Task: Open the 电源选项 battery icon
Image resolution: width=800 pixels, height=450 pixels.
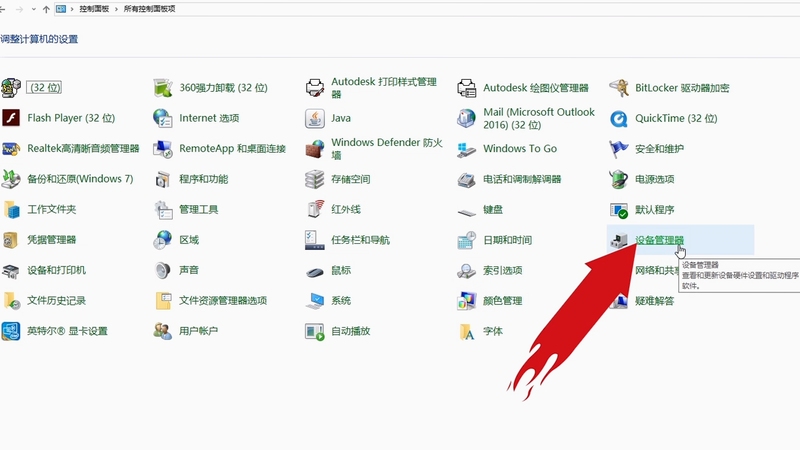Action: [619, 179]
